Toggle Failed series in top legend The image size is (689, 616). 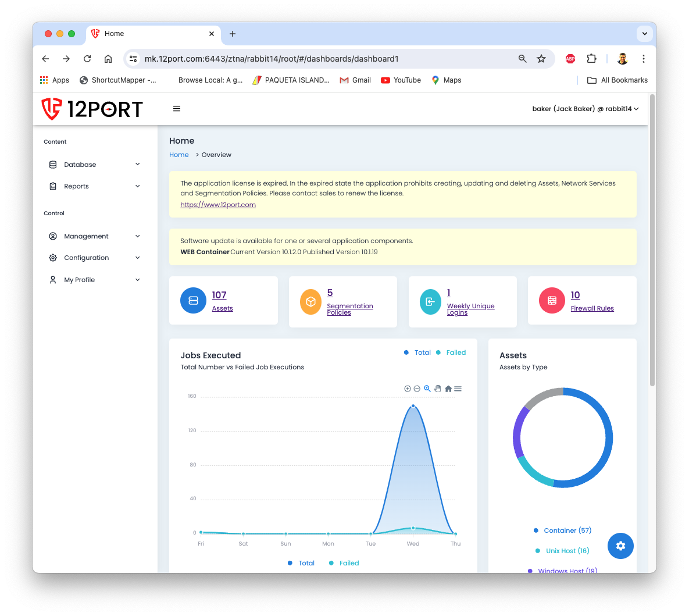coord(455,352)
